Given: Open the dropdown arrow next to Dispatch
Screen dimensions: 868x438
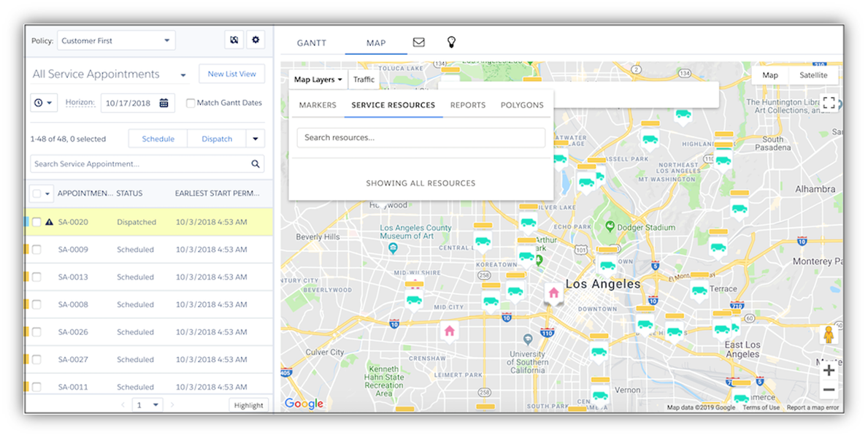Looking at the screenshot, I should pyautogui.click(x=256, y=139).
